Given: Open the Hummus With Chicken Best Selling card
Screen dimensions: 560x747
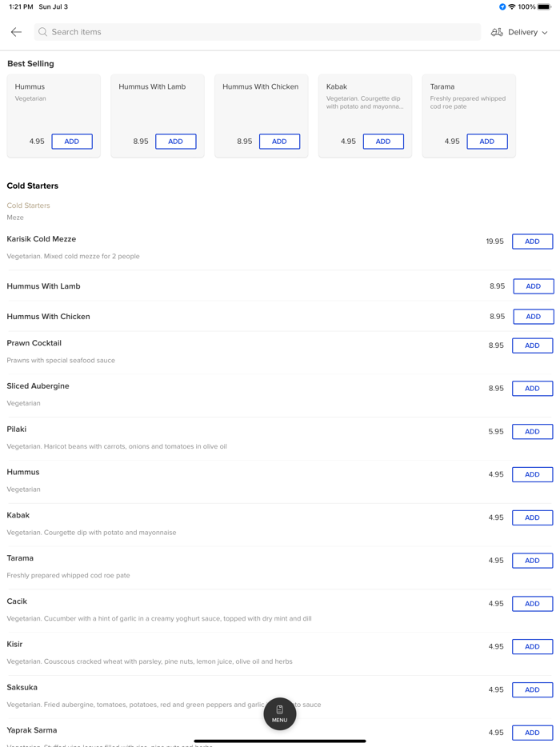Looking at the screenshot, I should 261,104.
